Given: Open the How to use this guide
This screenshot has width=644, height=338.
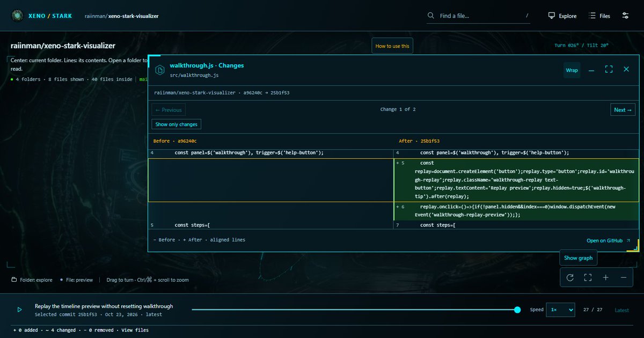Looking at the screenshot, I should 392,46.
